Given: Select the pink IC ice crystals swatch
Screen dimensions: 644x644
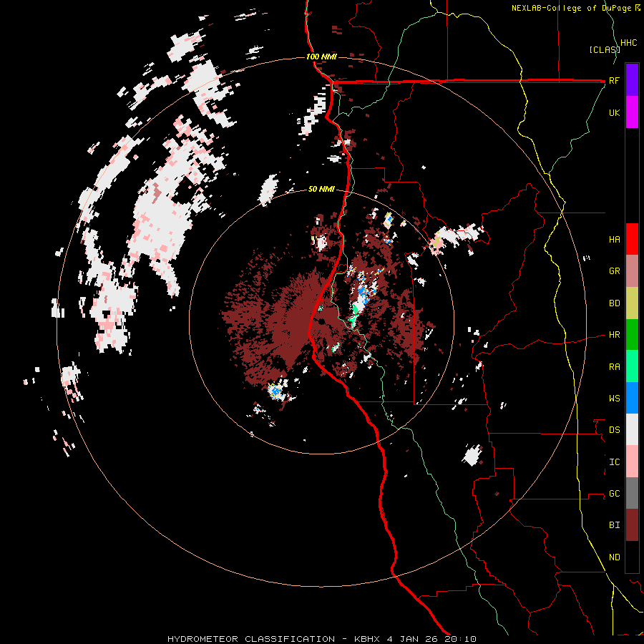Looking at the screenshot, I should click(x=632, y=462).
